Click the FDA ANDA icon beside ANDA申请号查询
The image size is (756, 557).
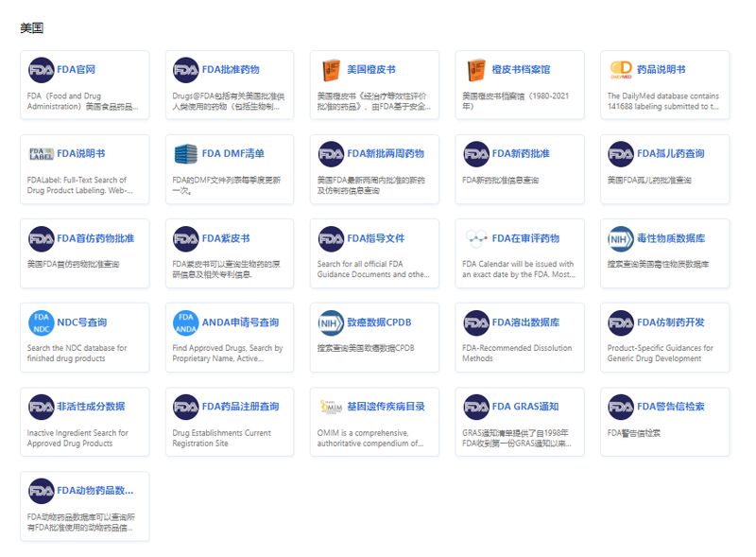[185, 322]
